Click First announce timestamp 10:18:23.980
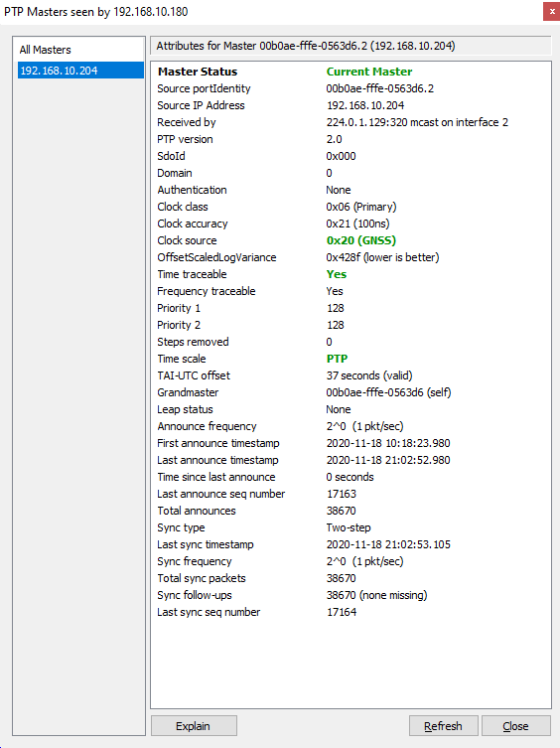 pos(388,443)
